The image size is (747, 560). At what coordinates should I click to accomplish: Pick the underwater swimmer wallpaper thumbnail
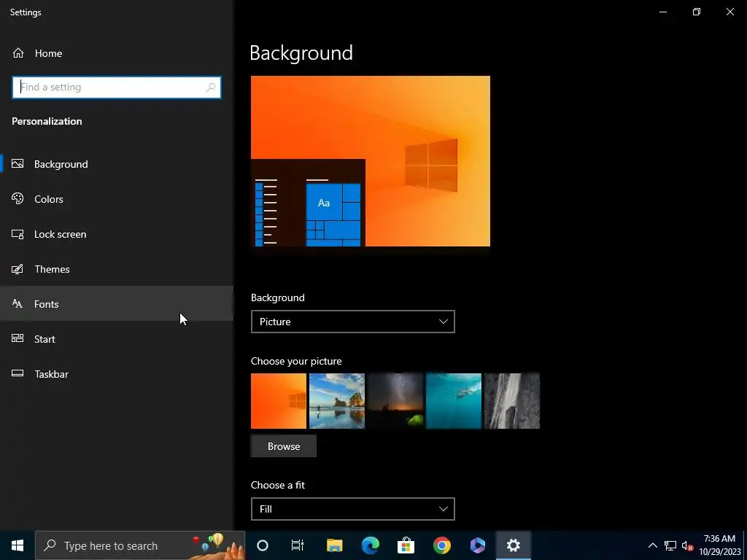coord(454,401)
